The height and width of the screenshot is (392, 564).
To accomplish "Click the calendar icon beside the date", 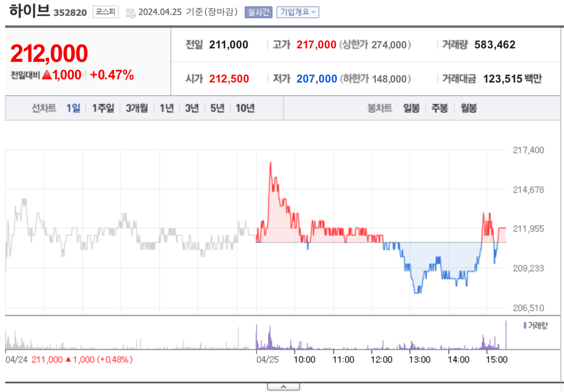I will (x=131, y=13).
